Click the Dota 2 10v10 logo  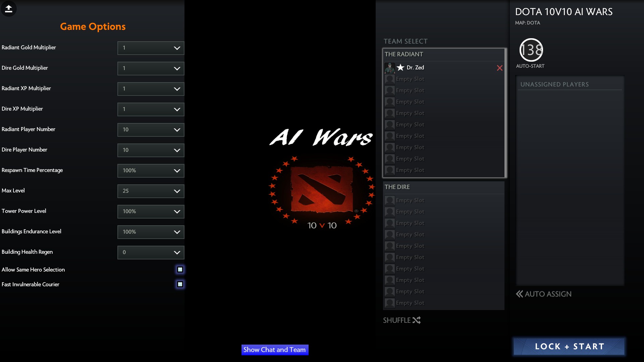(322, 190)
